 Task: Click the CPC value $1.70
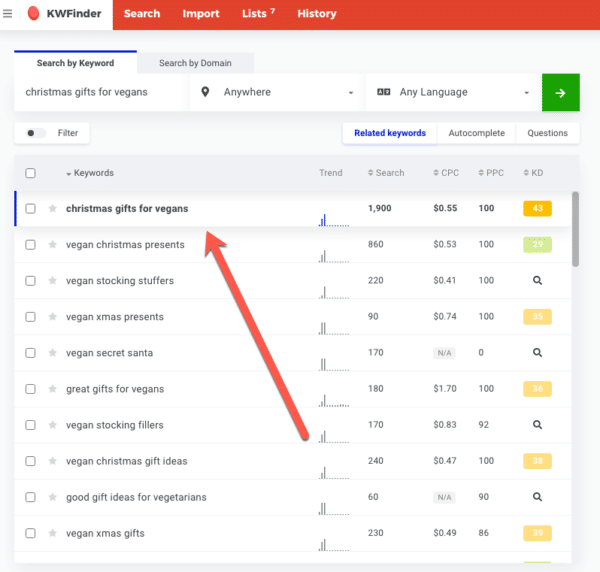(445, 388)
